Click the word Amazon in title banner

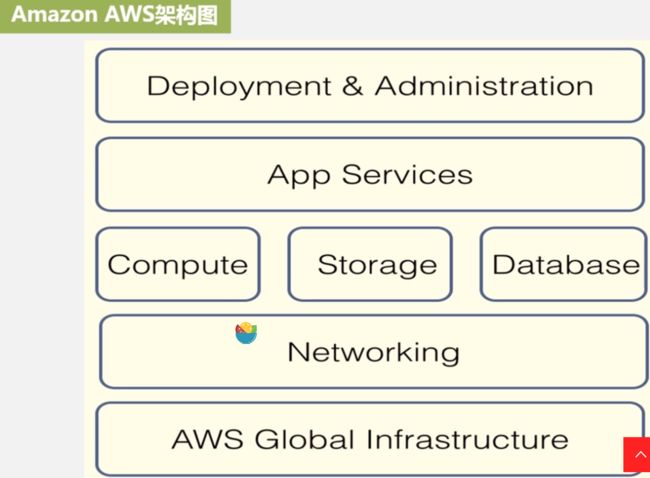click(55, 15)
